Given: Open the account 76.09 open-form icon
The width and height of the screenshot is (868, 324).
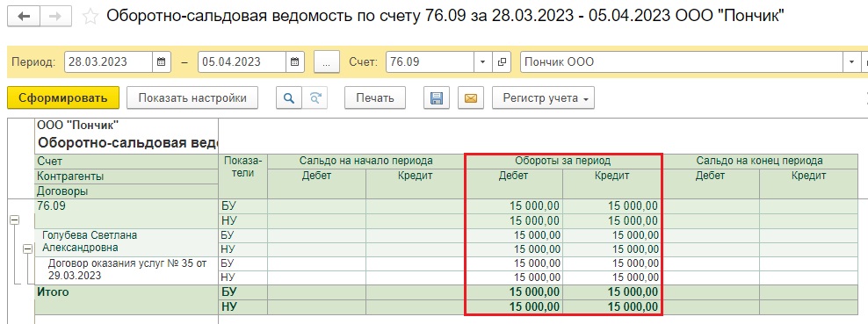Looking at the screenshot, I should (502, 62).
